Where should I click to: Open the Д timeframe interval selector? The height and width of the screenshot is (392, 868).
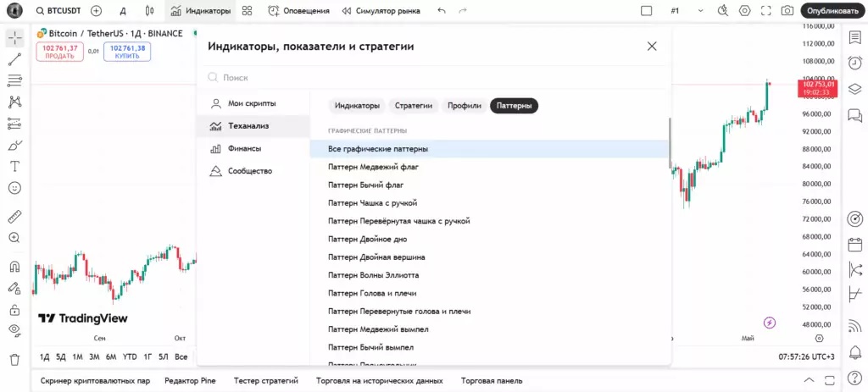124,10
